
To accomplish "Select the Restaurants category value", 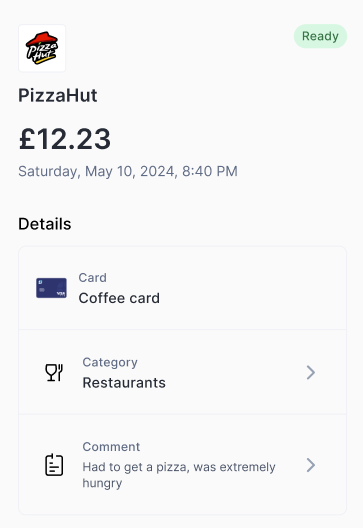I will click(124, 383).
